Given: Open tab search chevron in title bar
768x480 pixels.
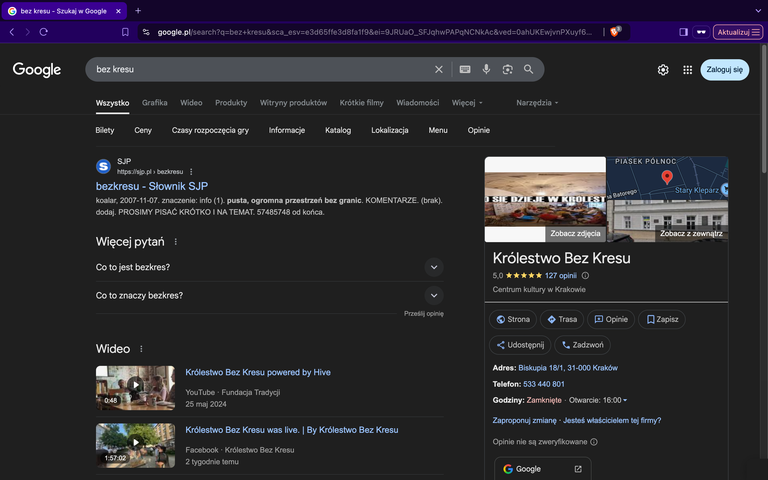Looking at the screenshot, I should point(758,10).
